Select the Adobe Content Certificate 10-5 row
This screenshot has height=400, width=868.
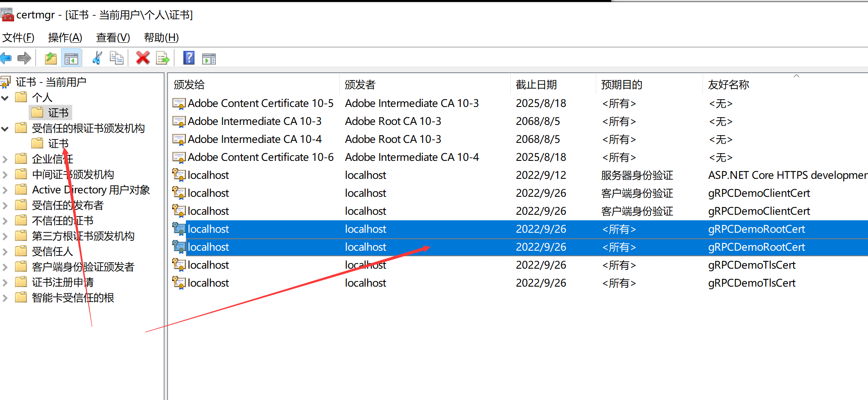tap(260, 104)
